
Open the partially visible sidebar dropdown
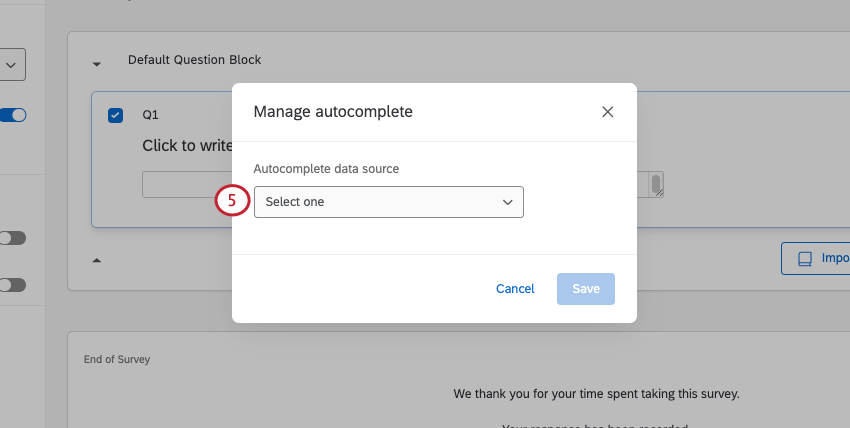(13, 65)
